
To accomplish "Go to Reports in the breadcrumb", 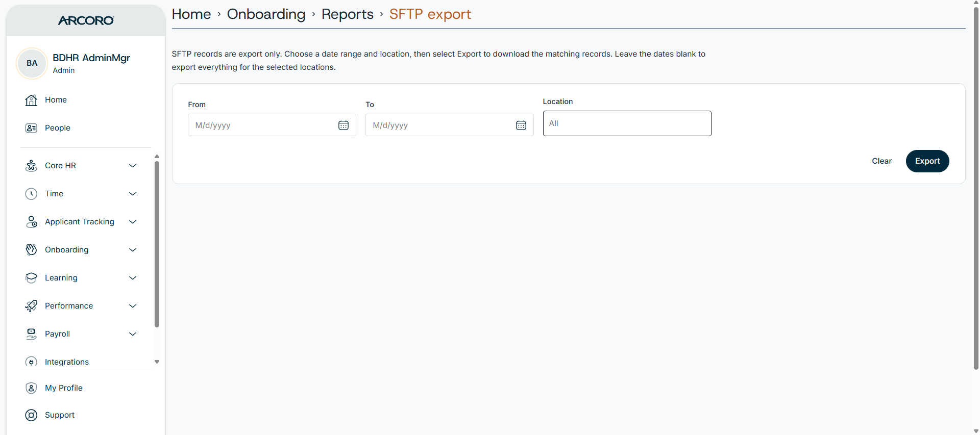I will pyautogui.click(x=347, y=14).
